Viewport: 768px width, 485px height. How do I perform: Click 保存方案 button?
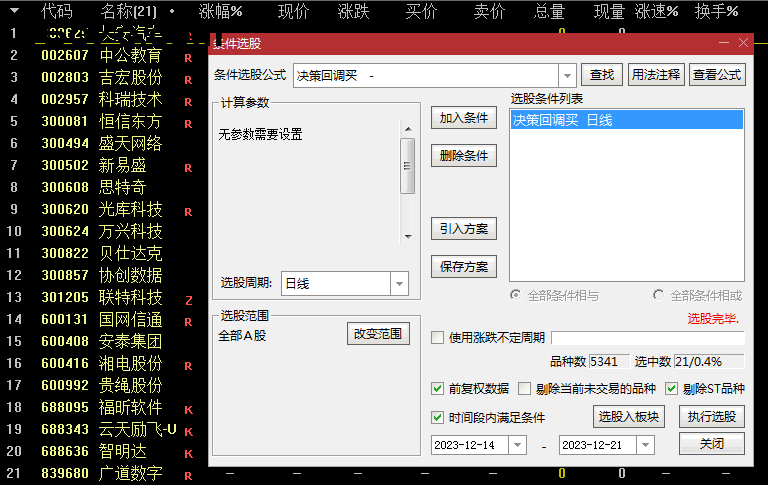(463, 267)
